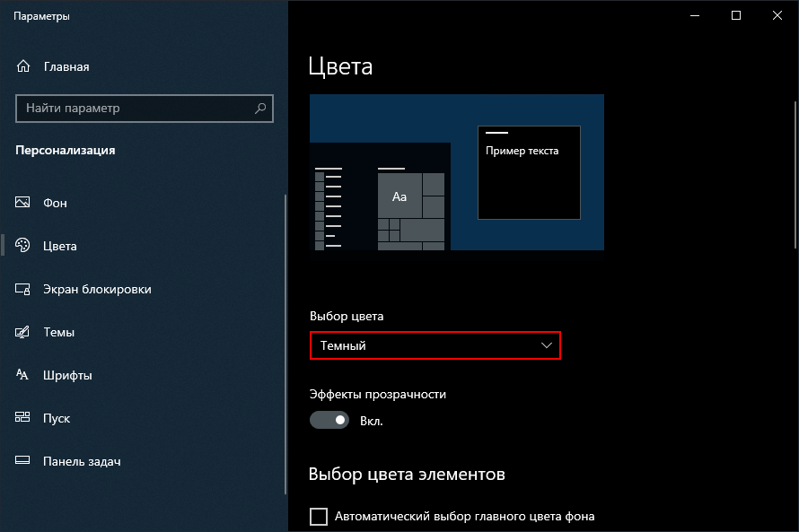Close the Параметры window

pos(777,16)
